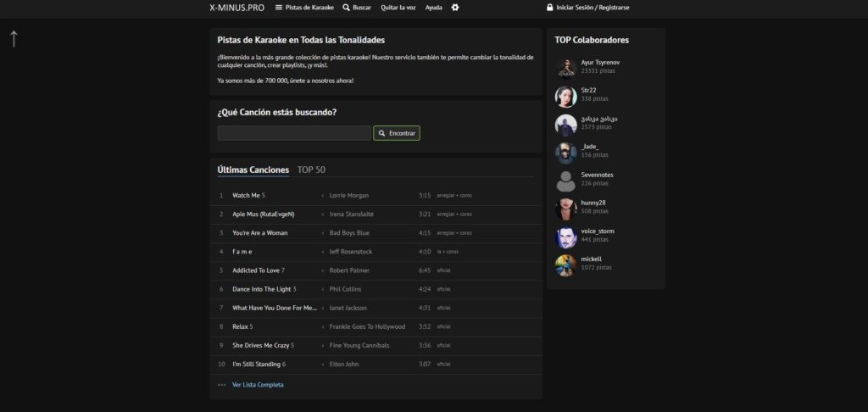Switch to the TOP 50 tab
The height and width of the screenshot is (412, 868).
pos(311,170)
